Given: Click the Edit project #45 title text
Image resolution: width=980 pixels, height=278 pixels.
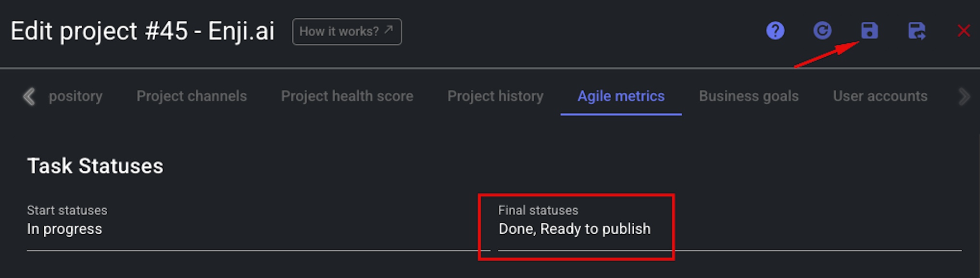Looking at the screenshot, I should pos(142,32).
